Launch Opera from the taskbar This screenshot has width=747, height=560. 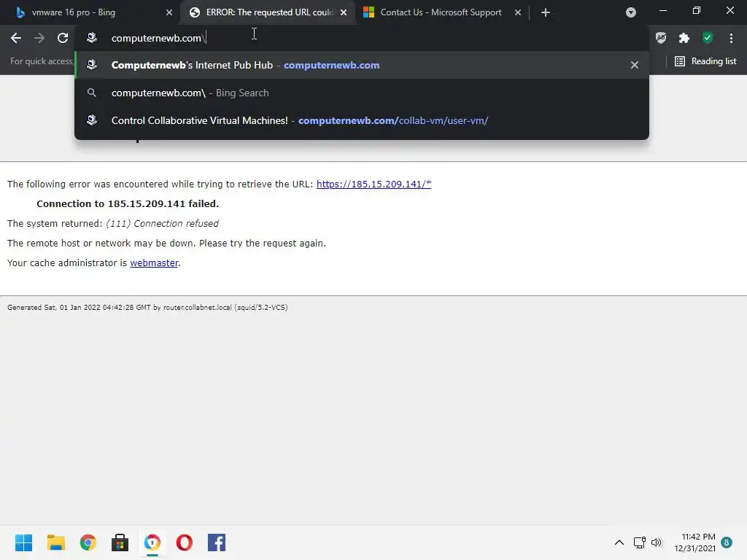coord(185,542)
